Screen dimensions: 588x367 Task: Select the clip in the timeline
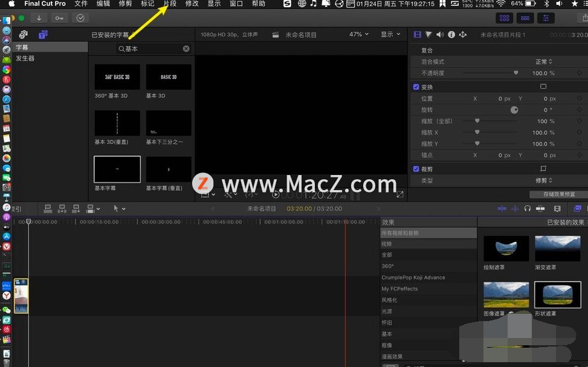(21, 296)
